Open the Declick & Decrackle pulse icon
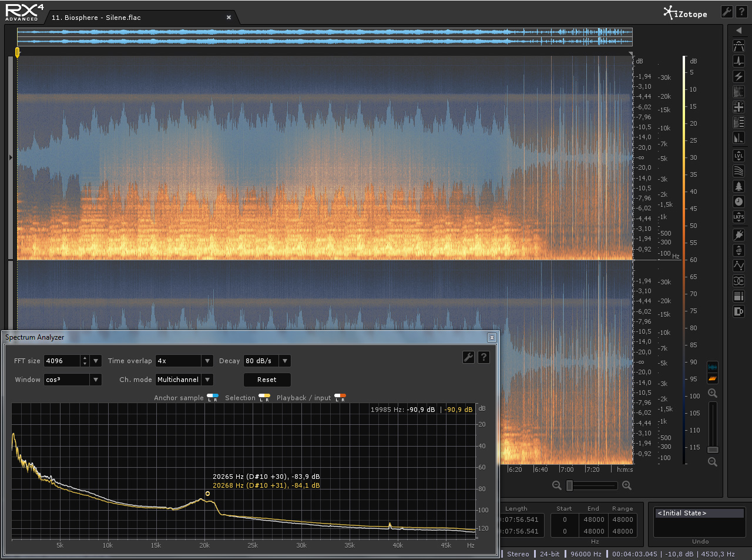The width and height of the screenshot is (752, 560). tap(738, 61)
